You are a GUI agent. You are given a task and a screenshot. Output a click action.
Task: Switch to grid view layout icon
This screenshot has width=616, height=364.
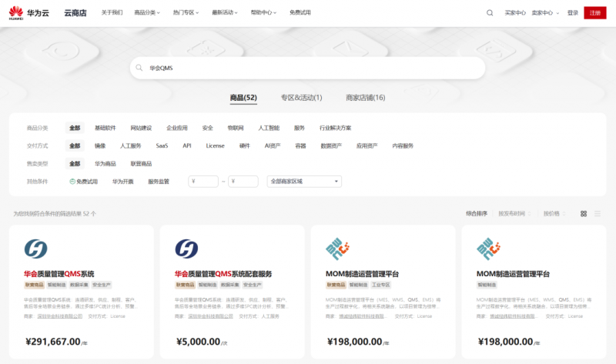pyautogui.click(x=584, y=214)
